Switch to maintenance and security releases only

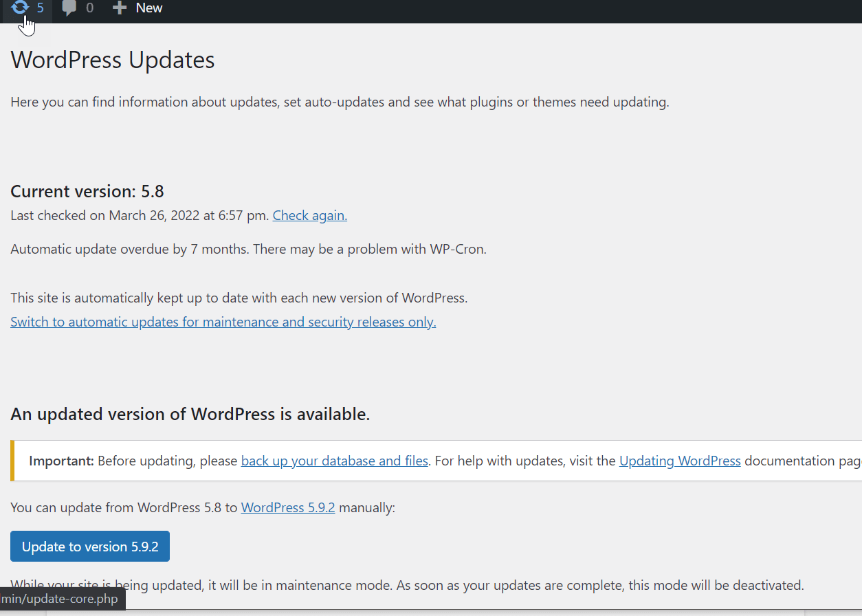click(x=223, y=322)
